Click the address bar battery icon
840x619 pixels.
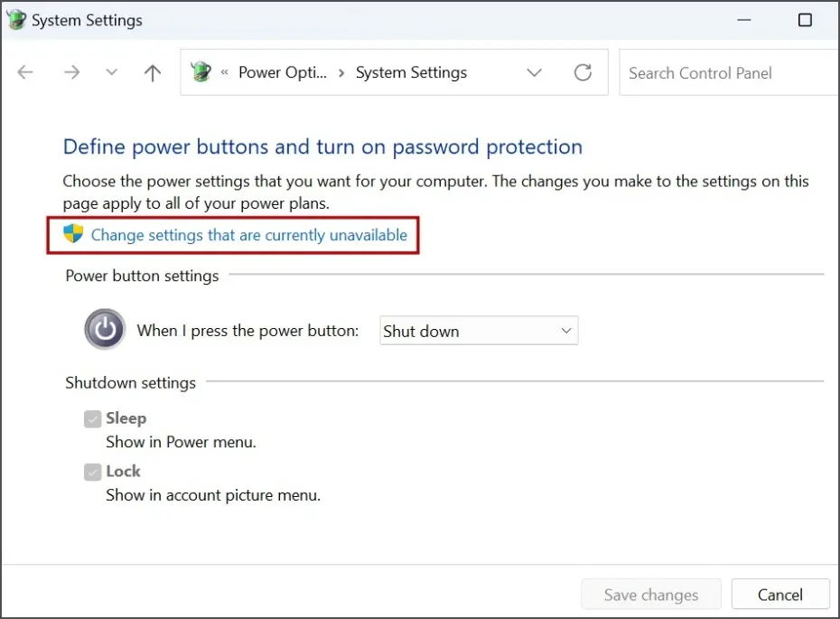[x=201, y=73]
